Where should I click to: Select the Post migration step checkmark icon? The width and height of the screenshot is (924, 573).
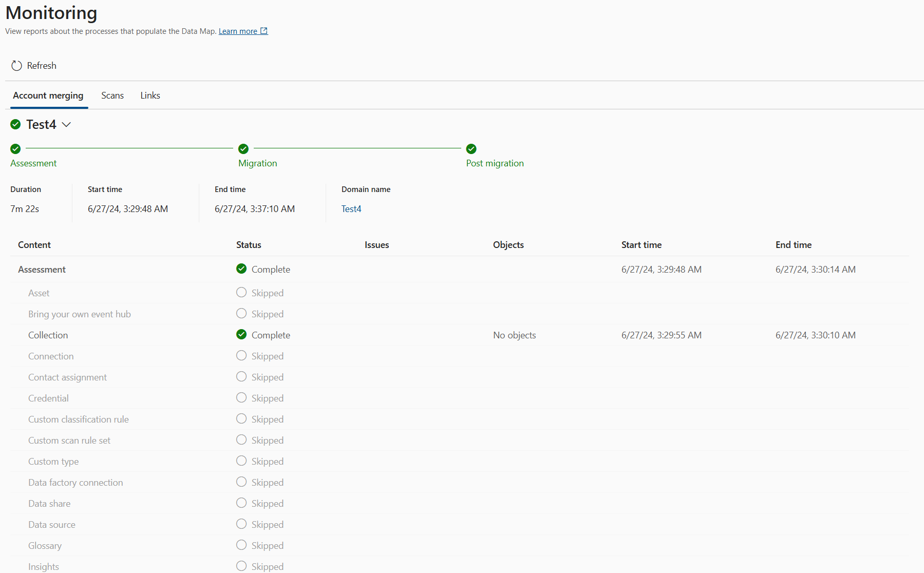(472, 149)
